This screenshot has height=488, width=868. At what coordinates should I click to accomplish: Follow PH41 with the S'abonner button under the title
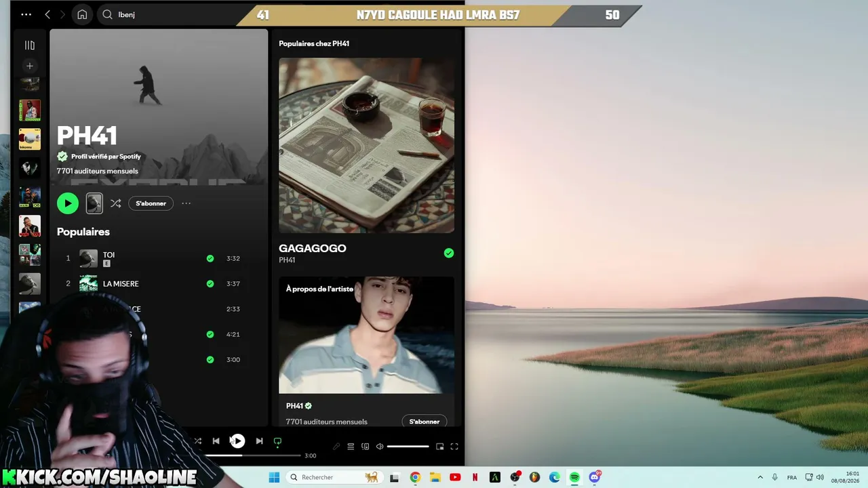[x=151, y=203]
